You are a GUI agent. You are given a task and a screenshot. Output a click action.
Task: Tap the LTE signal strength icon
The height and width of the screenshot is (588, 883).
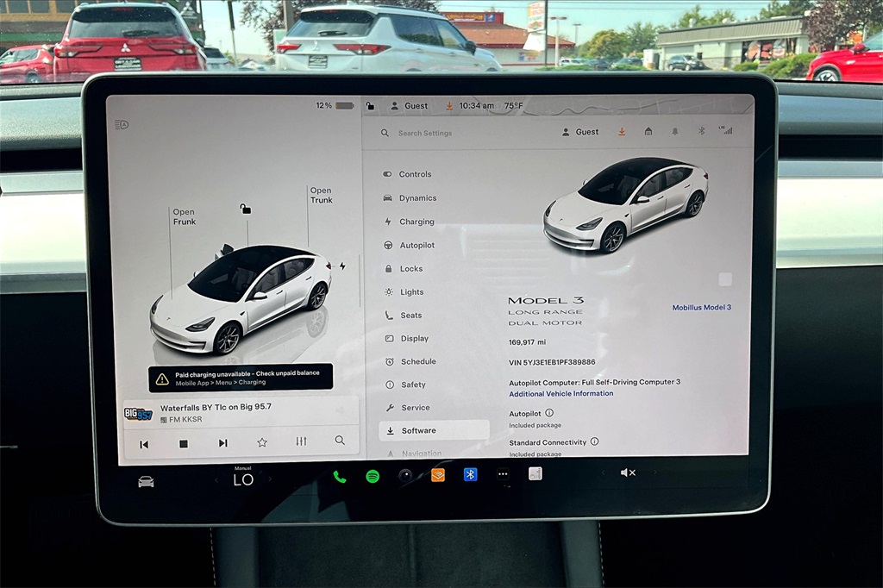[x=726, y=130]
